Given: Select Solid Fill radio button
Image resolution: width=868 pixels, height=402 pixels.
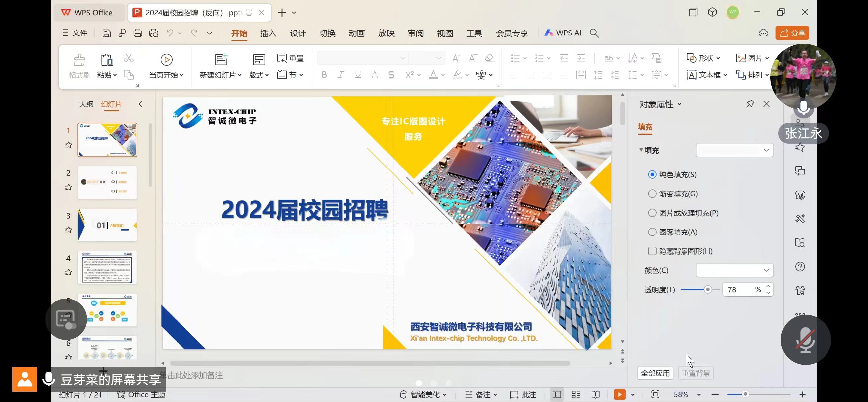Looking at the screenshot, I should [652, 174].
